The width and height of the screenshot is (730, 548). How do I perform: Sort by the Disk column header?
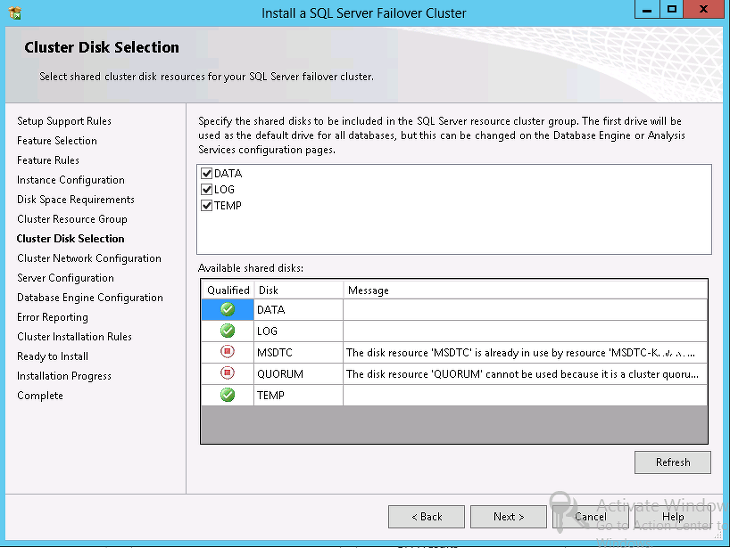coord(298,290)
